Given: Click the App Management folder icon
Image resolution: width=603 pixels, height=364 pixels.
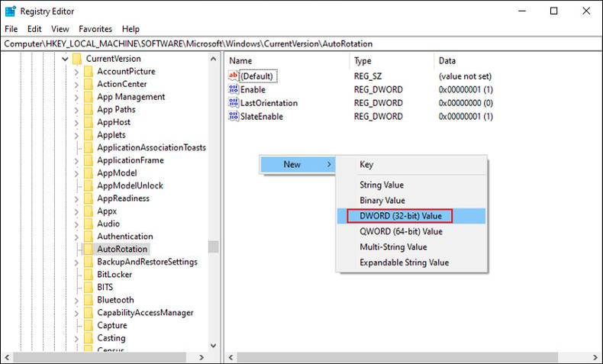Looking at the screenshot, I should [89, 97].
